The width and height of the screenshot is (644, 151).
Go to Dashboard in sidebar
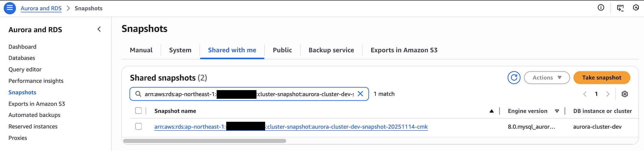tap(22, 47)
